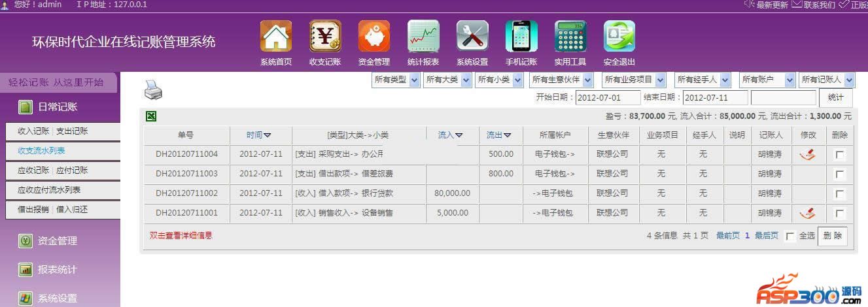Open the 所有小类 dropdown
Viewport: 868px width, 307px height.
499,80
